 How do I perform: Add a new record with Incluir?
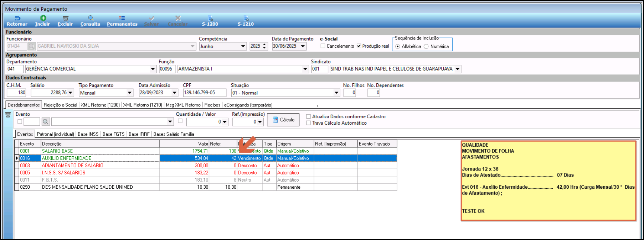point(42,21)
